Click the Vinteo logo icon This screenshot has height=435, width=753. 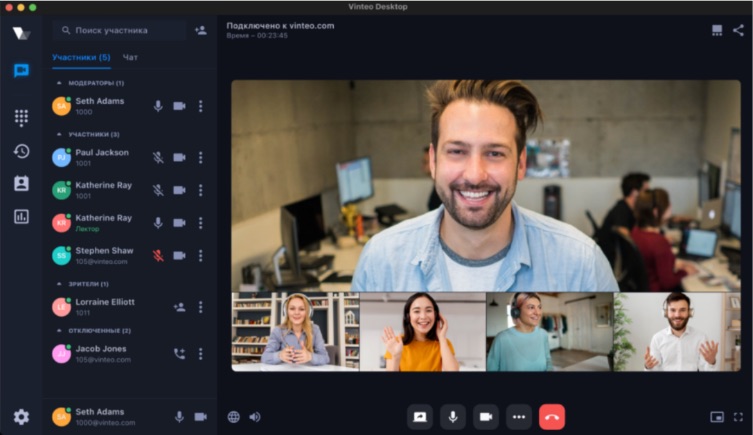[x=21, y=33]
